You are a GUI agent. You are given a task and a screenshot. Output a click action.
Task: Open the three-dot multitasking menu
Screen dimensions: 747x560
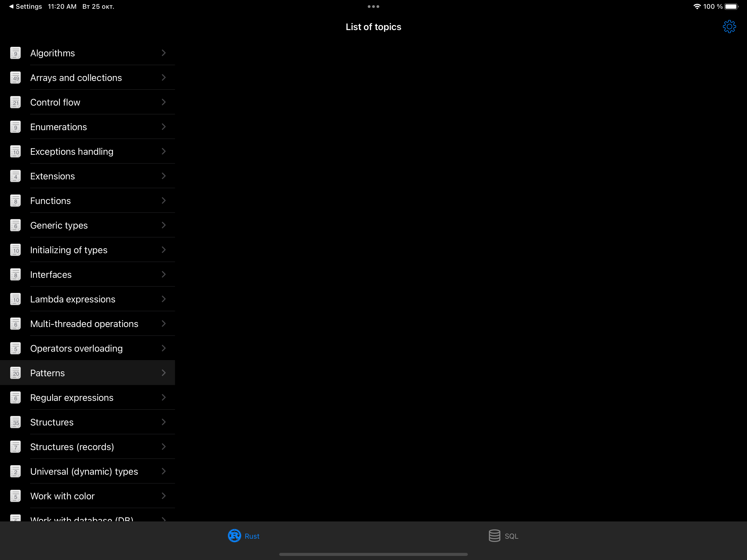pyautogui.click(x=373, y=6)
